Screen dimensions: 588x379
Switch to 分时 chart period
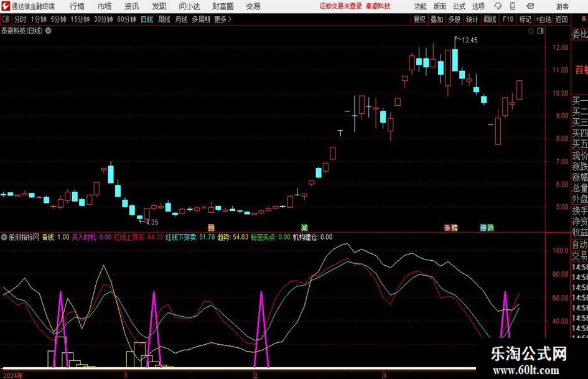coord(20,19)
